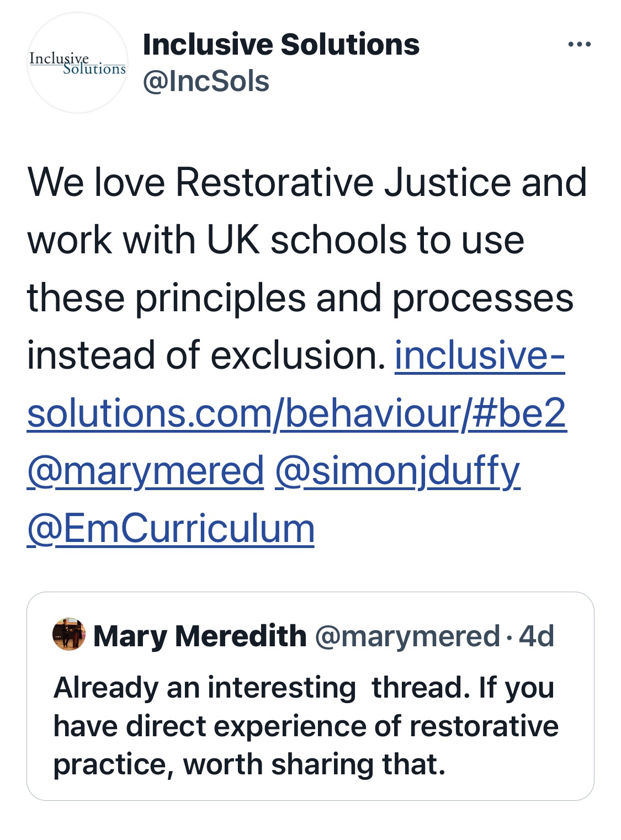Tap the Mary Meredith name in quoted tweet
This screenshot has width=621, height=840.
pyautogui.click(x=200, y=636)
